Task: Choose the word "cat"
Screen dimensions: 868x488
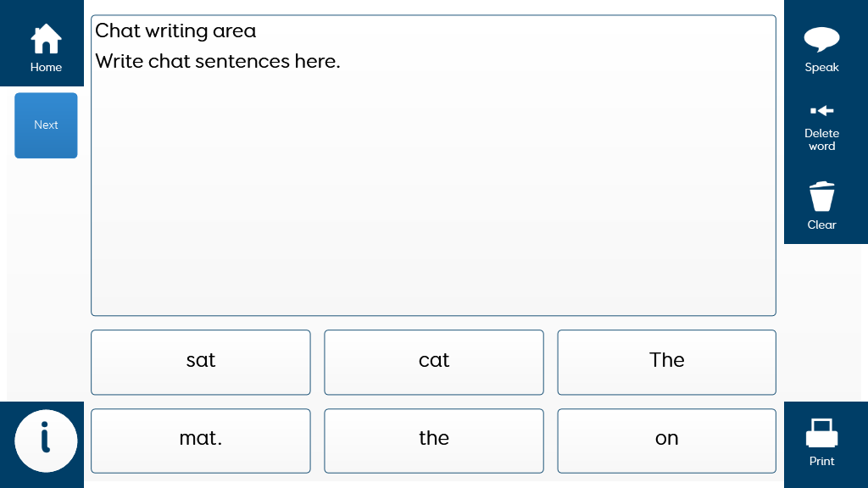Action: coord(433,362)
